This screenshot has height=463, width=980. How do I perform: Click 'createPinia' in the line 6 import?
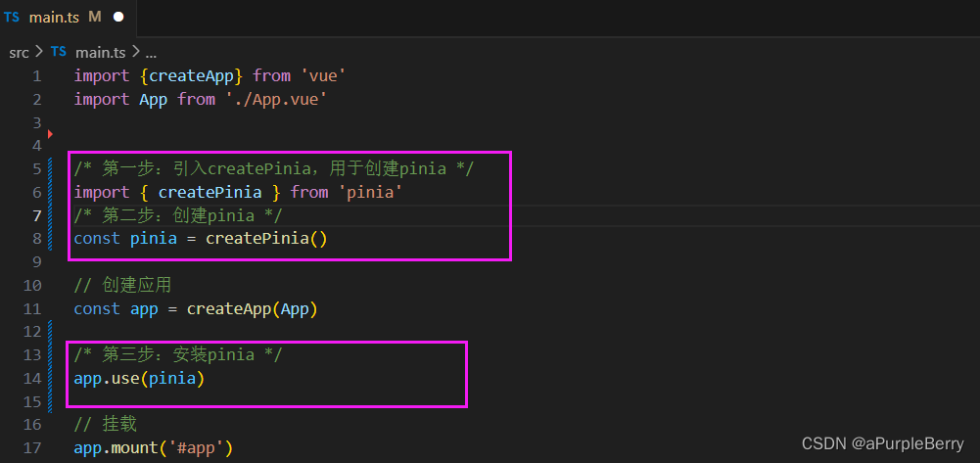pyautogui.click(x=210, y=193)
